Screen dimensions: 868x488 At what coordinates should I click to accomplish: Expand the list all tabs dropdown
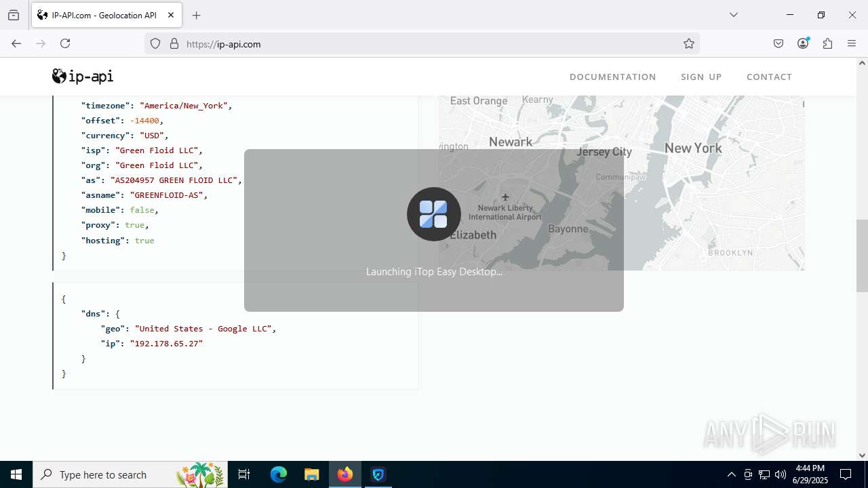click(x=733, y=15)
